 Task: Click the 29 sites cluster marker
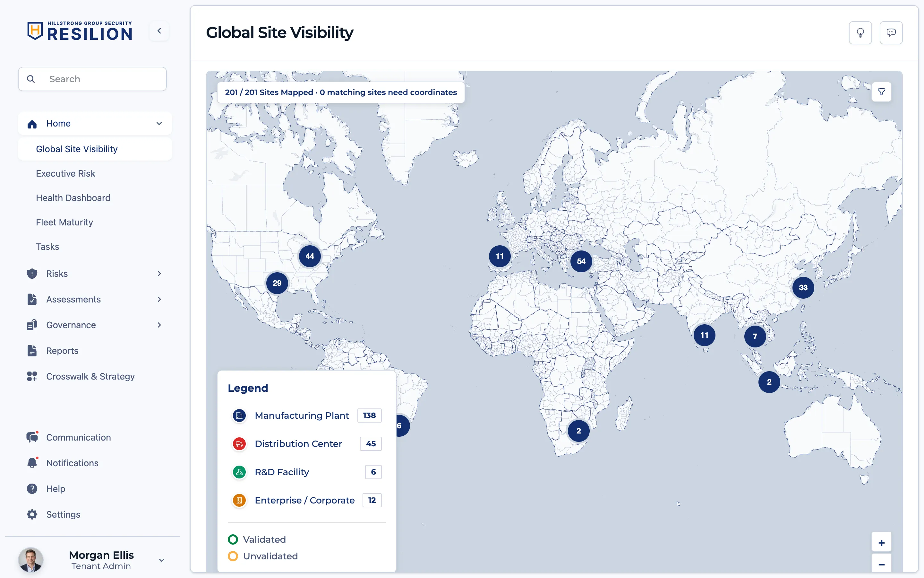[x=277, y=283]
